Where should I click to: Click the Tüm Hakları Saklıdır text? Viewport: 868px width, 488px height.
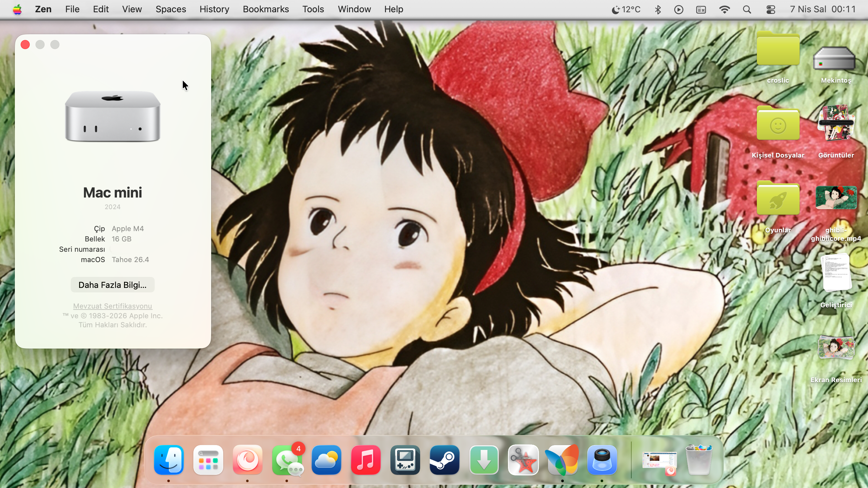tap(113, 325)
